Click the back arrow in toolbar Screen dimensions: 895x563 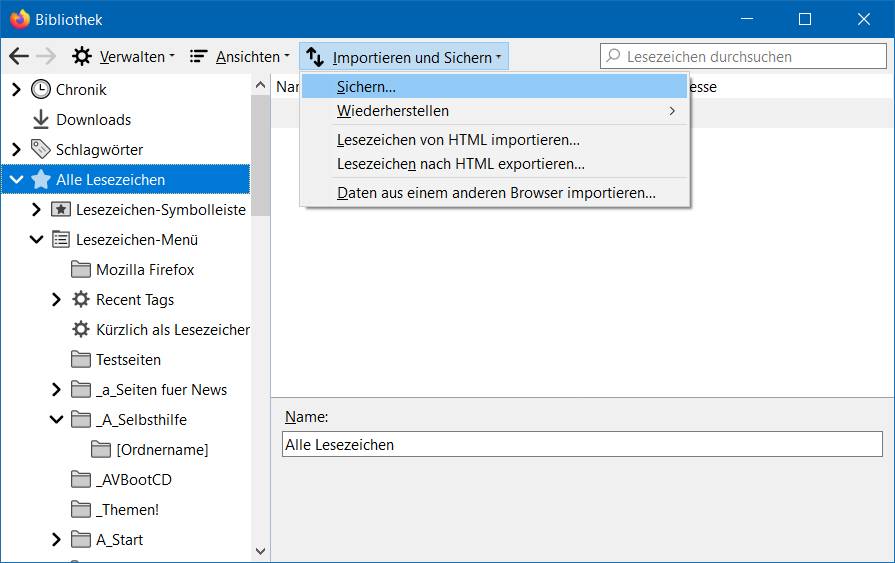point(18,57)
